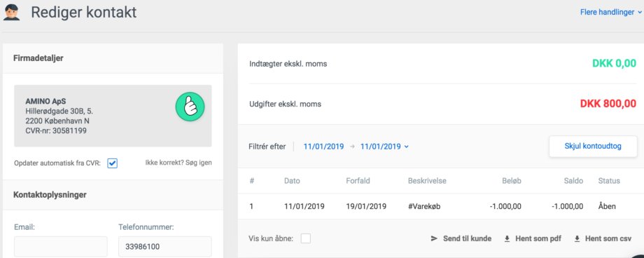Click Send til kunde
This screenshot has height=258, width=644.
point(467,238)
